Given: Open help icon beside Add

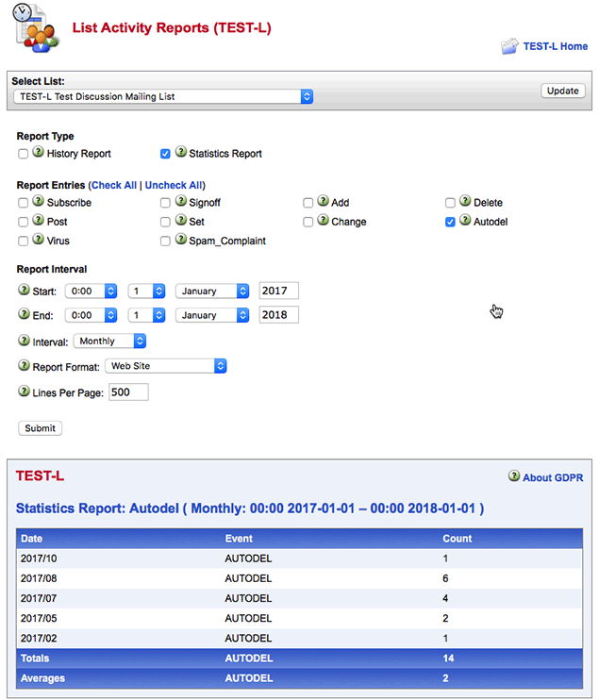Looking at the screenshot, I should [324, 201].
